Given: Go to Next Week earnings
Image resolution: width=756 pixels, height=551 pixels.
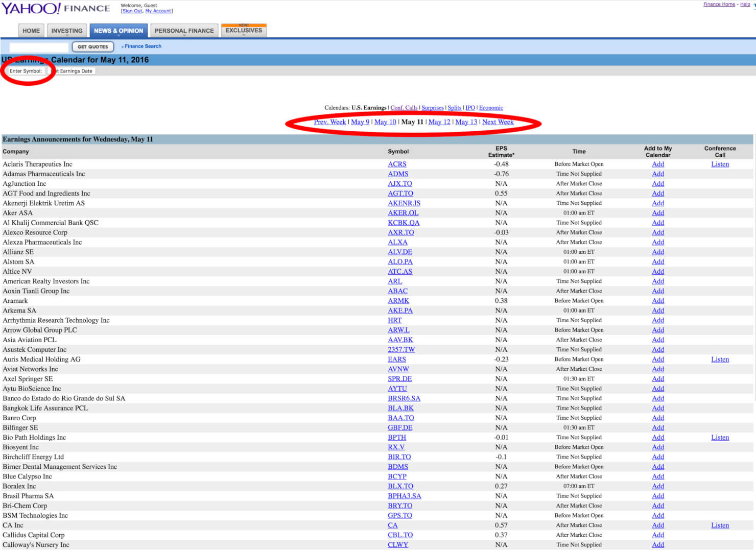Looking at the screenshot, I should [x=498, y=122].
